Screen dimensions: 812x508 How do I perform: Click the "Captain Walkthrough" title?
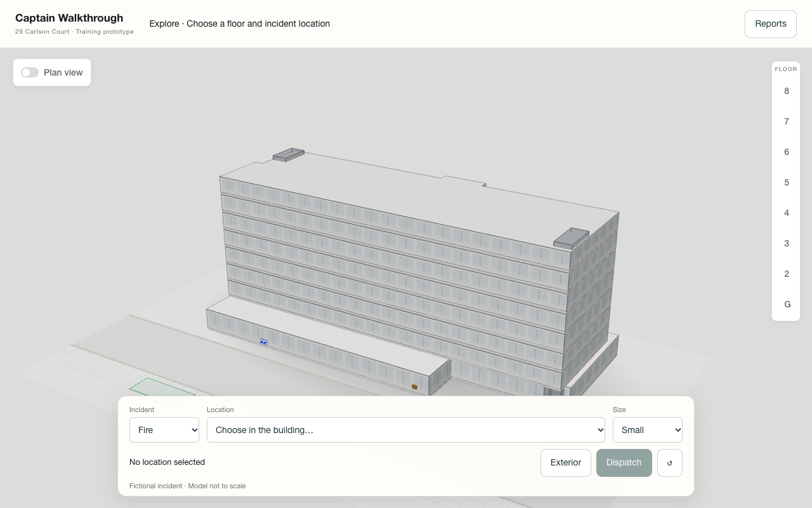(x=69, y=18)
